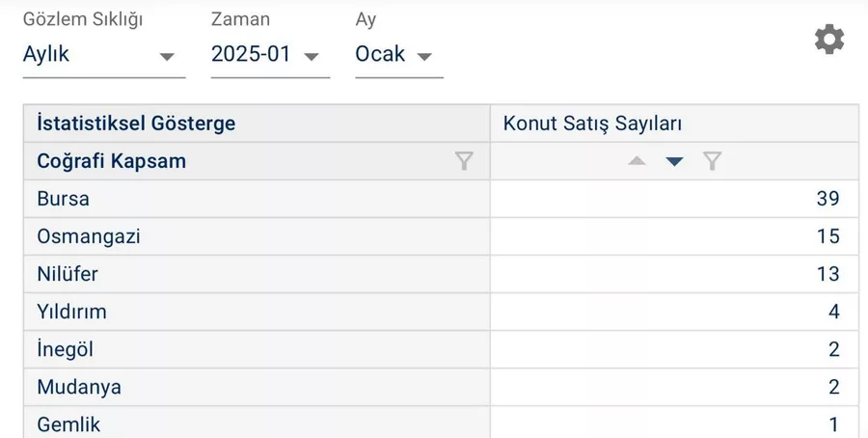Click Bursa's sales value 39
Image resolution: width=868 pixels, height=438 pixels.
[827, 199]
